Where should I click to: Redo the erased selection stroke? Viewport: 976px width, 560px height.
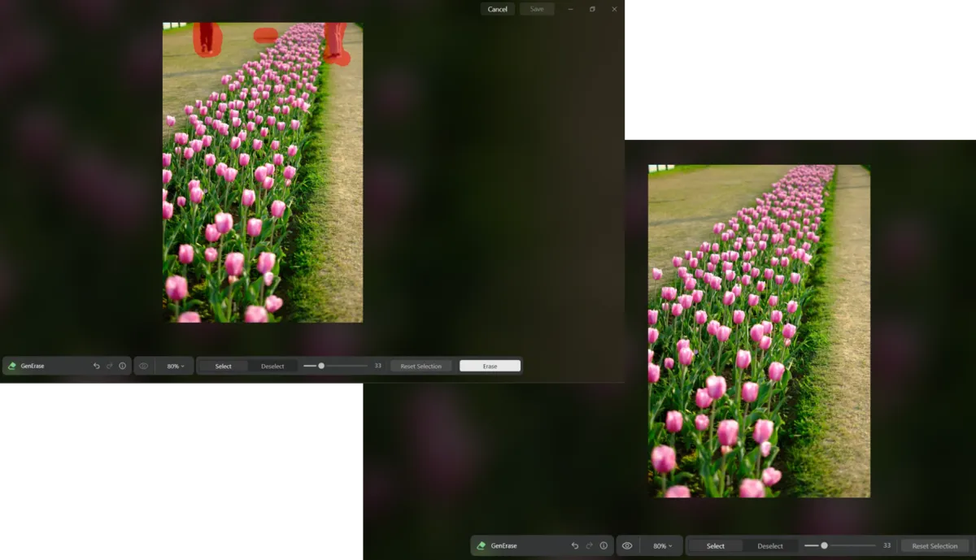110,366
